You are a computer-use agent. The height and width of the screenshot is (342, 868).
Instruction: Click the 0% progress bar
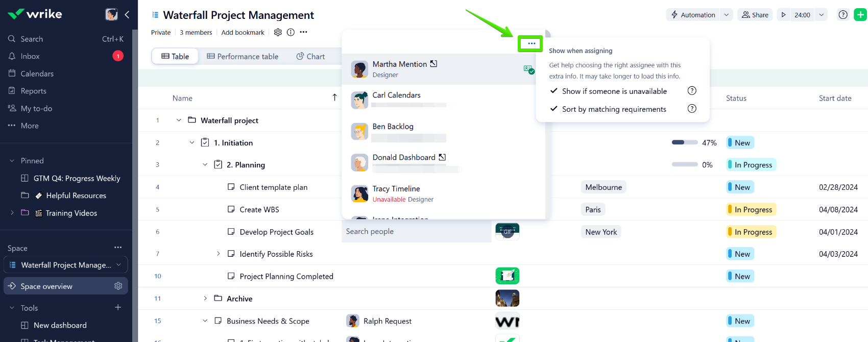coord(685,164)
